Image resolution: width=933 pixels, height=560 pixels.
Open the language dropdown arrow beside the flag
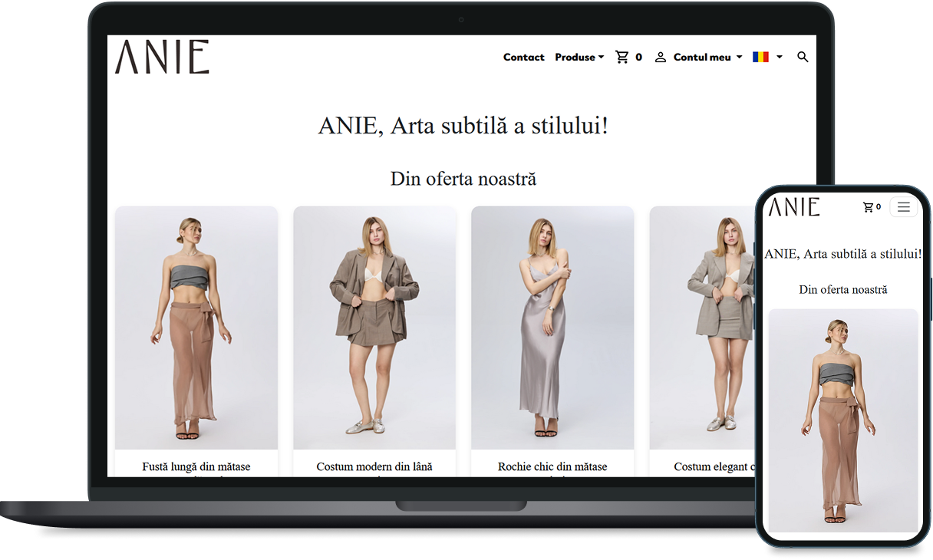(x=780, y=58)
